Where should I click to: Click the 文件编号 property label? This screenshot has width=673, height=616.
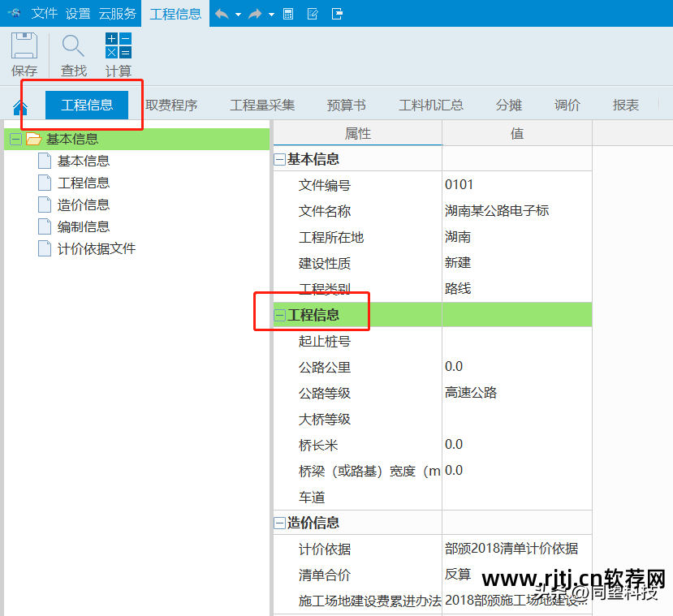point(325,185)
